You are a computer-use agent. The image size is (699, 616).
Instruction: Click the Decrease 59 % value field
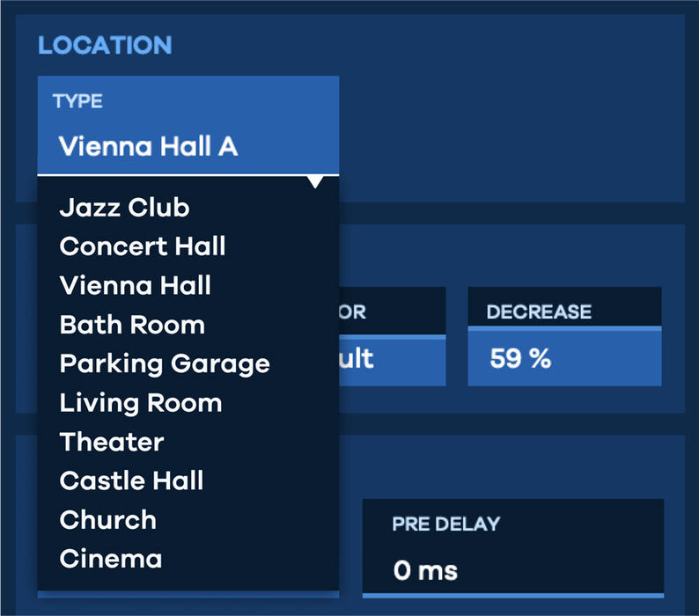coord(563,359)
